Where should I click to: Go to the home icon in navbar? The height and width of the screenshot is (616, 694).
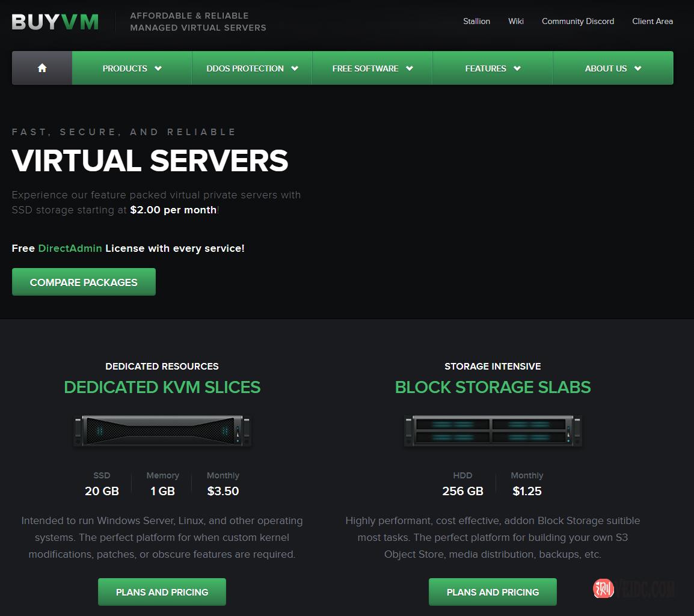[x=42, y=68]
